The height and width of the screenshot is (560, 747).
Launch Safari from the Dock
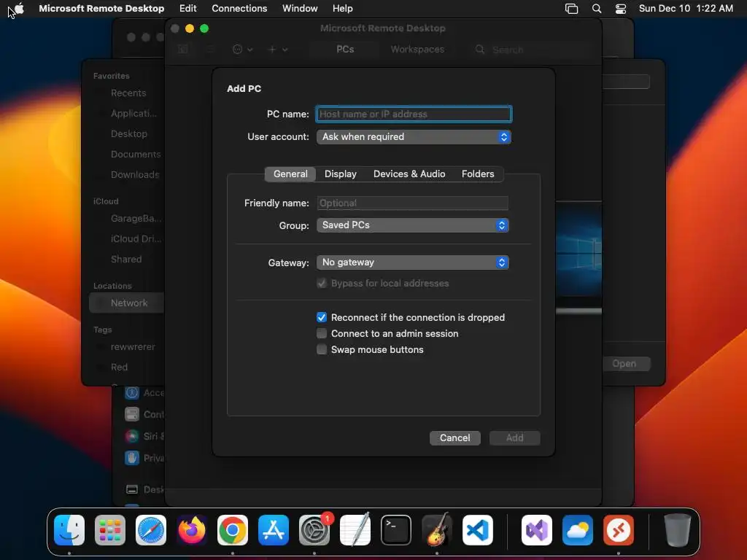pyautogui.click(x=151, y=530)
